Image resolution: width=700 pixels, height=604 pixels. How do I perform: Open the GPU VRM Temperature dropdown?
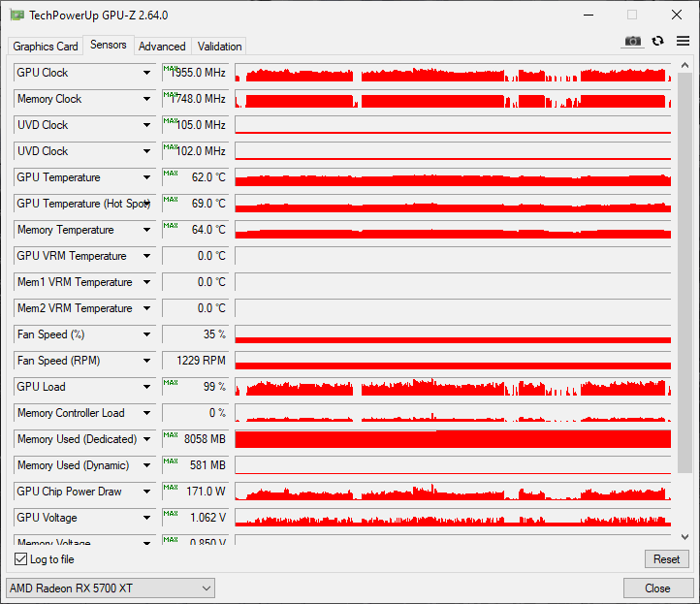coord(146,256)
